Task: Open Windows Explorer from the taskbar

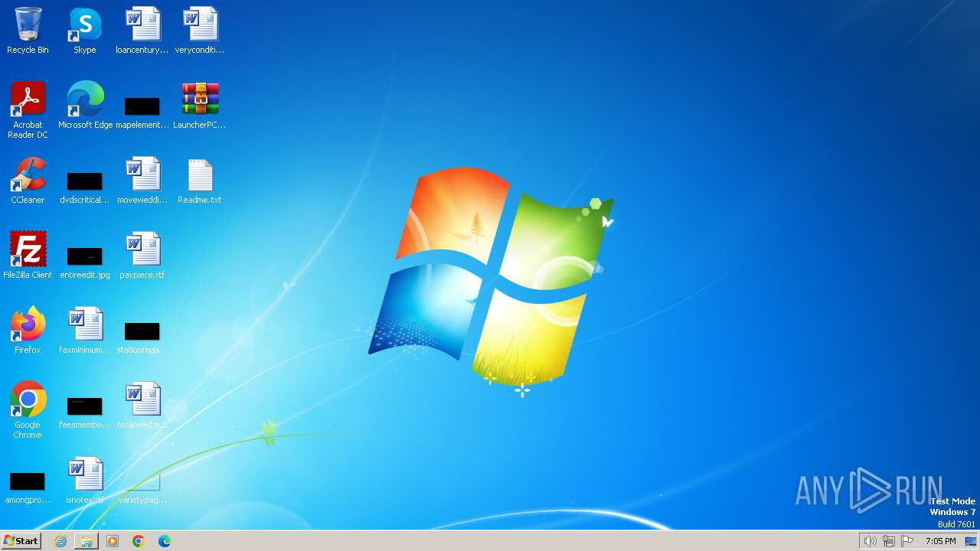Action: point(87,541)
